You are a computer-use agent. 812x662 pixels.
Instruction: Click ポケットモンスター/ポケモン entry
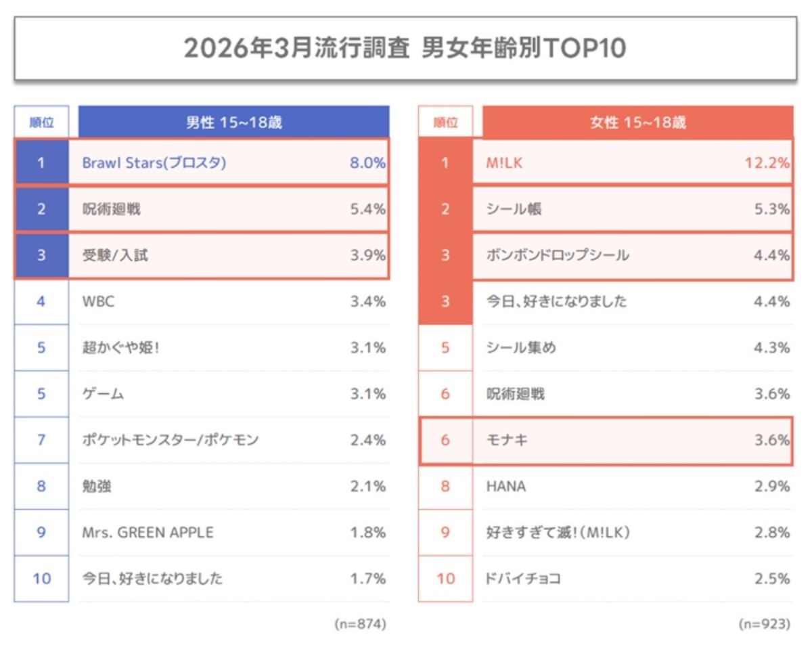170,440
